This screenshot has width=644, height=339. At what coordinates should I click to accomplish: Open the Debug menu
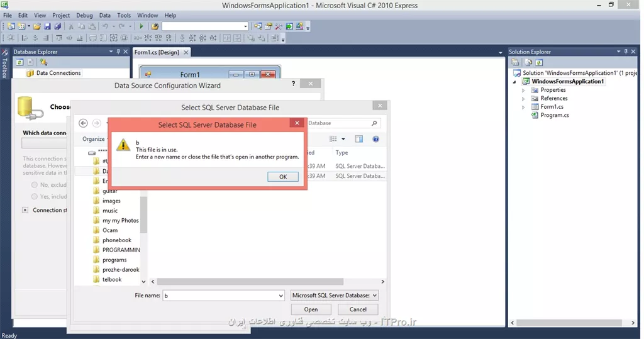[84, 15]
